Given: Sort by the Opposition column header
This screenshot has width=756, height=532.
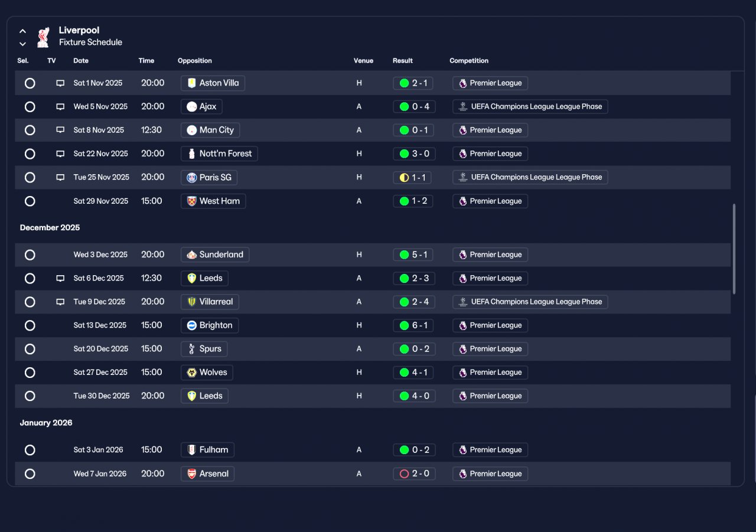Looking at the screenshot, I should (195, 61).
